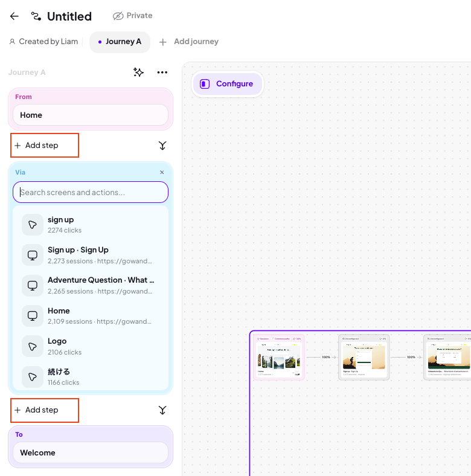Select the Logo click action
The height and width of the screenshot is (476, 471).
click(91, 346)
